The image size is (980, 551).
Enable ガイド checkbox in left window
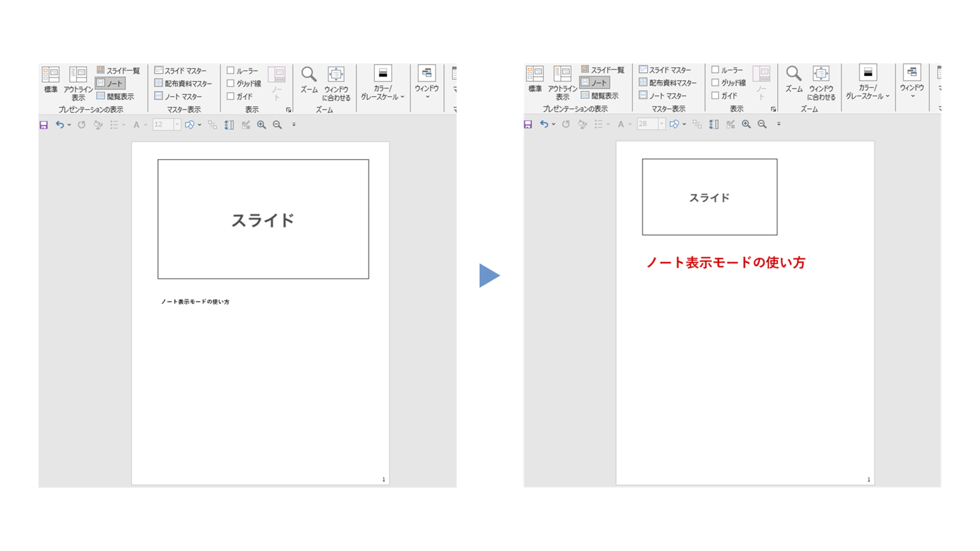pos(230,96)
